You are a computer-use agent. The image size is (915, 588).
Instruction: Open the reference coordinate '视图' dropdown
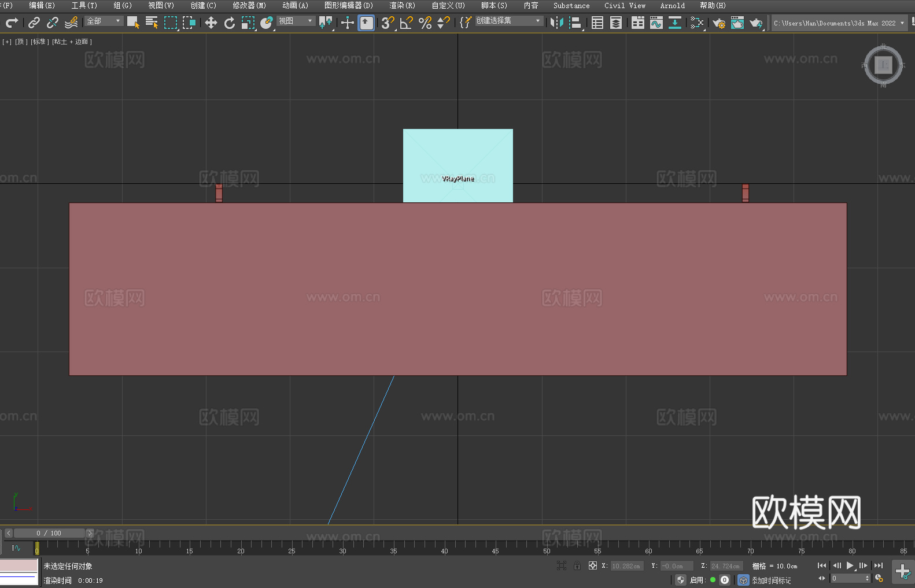click(x=296, y=21)
